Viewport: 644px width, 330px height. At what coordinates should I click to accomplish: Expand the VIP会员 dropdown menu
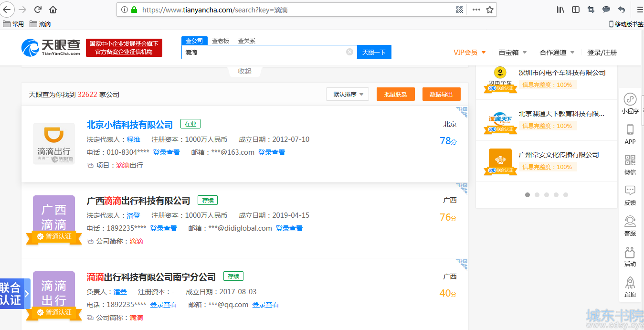pyautogui.click(x=469, y=53)
